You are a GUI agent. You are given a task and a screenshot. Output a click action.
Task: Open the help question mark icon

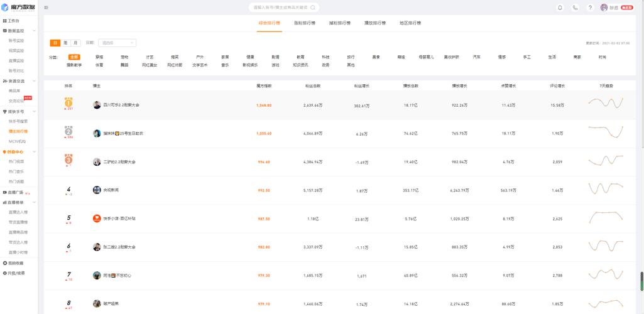(x=590, y=8)
